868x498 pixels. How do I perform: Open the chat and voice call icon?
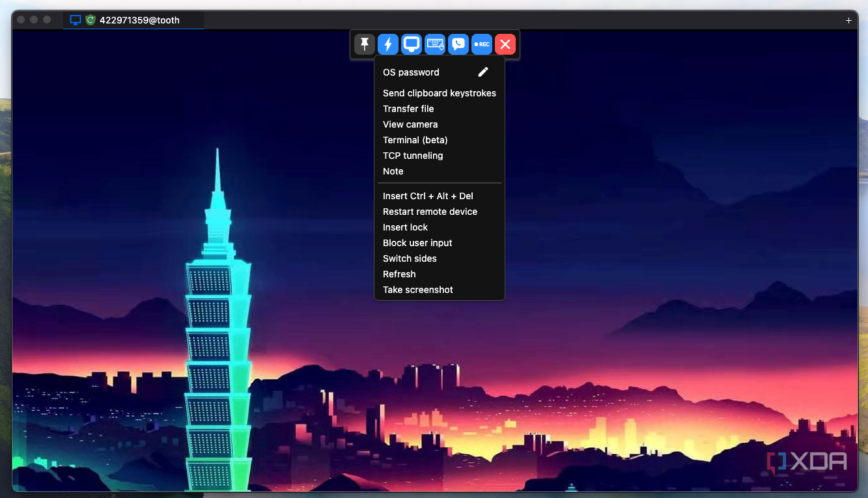[458, 44]
